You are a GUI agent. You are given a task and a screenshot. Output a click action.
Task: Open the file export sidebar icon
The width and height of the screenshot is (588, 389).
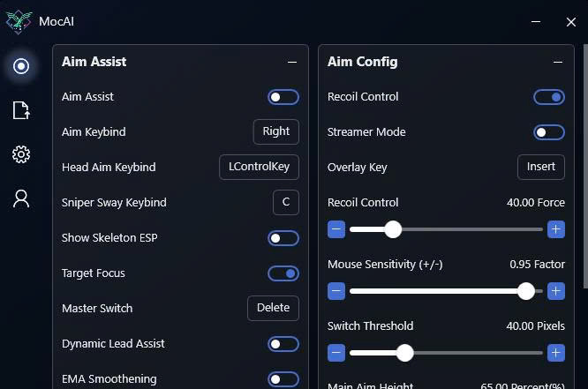click(x=21, y=110)
